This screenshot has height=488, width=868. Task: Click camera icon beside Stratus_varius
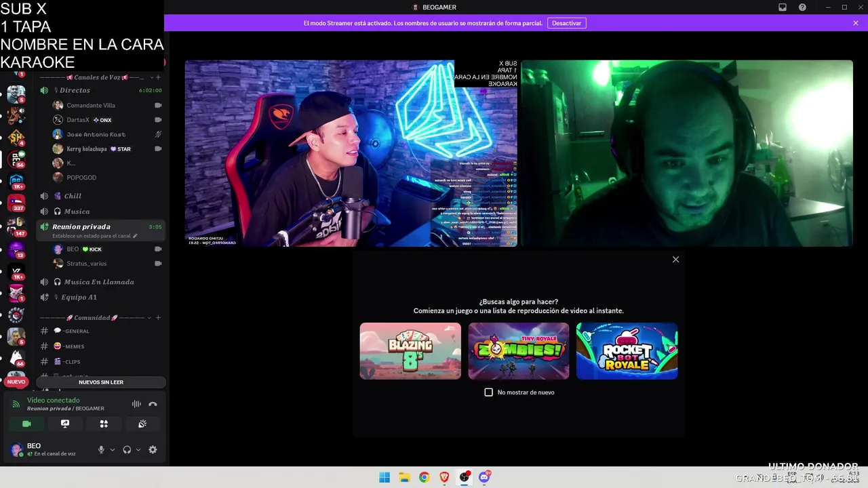[158, 264]
